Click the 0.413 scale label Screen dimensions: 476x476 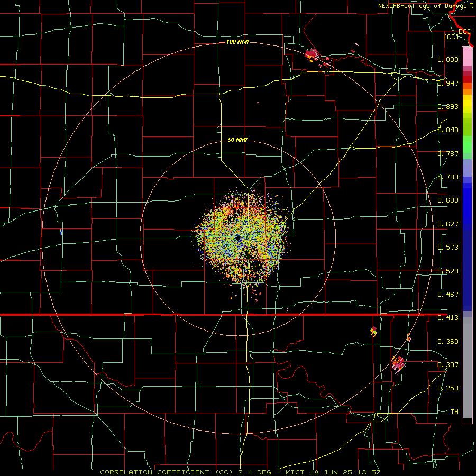[x=448, y=318]
